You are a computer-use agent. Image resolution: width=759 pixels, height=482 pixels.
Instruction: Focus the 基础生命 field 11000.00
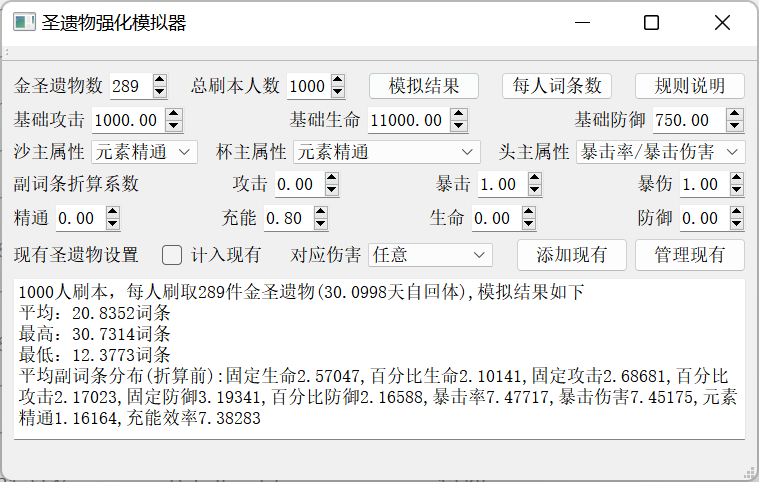(x=410, y=120)
